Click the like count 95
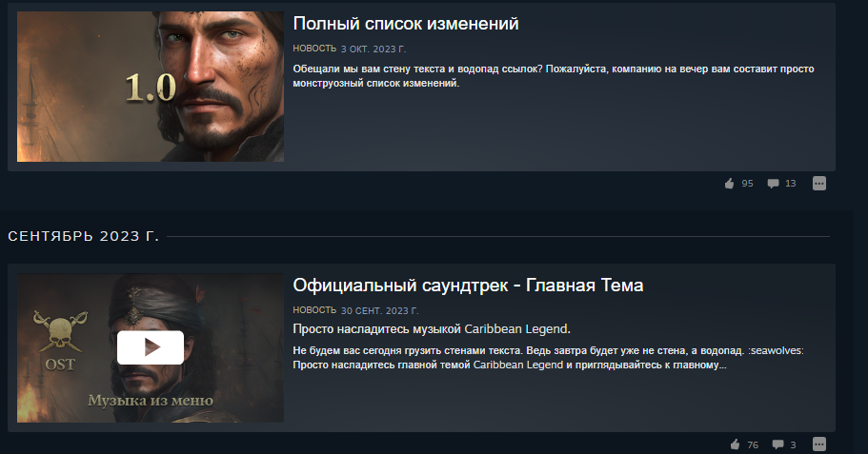The height and width of the screenshot is (454, 868). pos(747,184)
